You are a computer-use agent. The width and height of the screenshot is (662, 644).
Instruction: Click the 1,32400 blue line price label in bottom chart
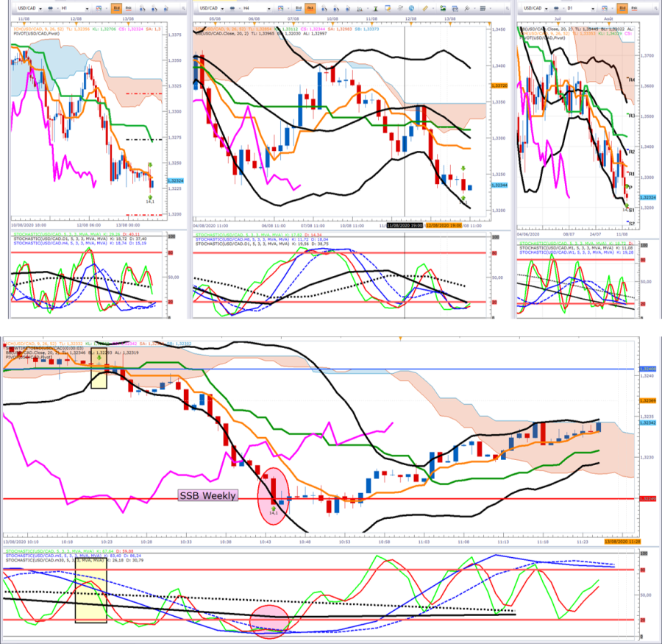[647, 369]
